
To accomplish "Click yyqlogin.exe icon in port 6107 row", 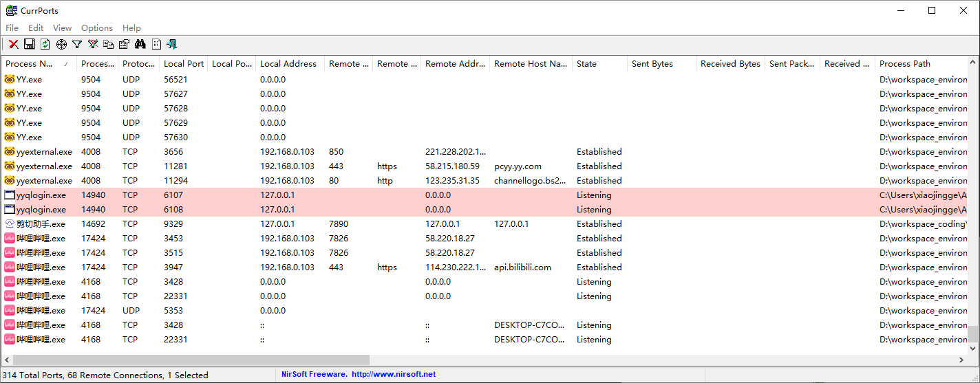I will coord(10,195).
